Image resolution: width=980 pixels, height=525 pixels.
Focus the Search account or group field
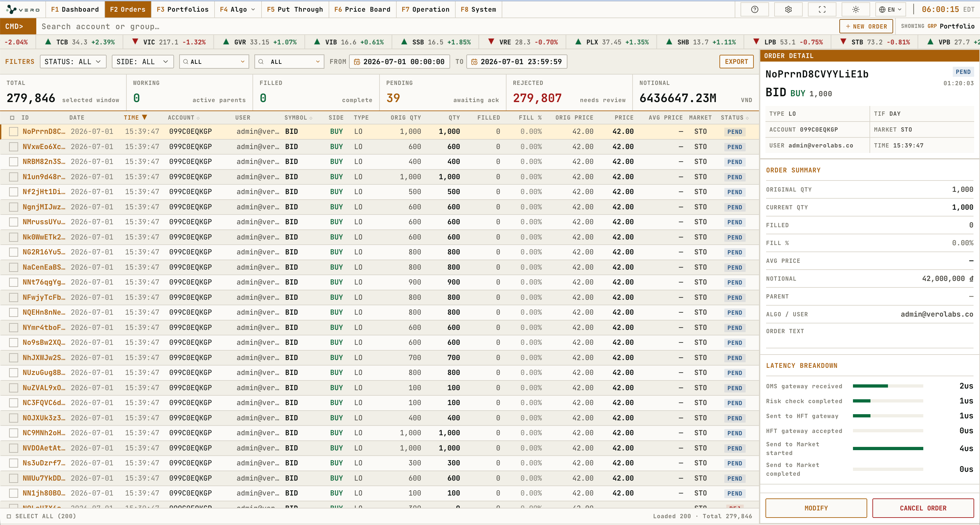click(437, 26)
